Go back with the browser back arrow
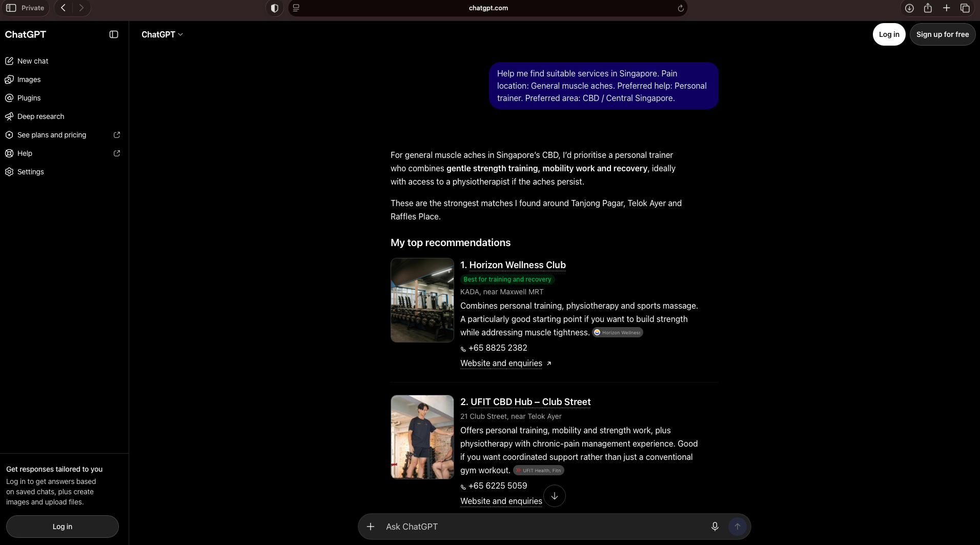Viewport: 980px width, 545px height. click(x=63, y=8)
